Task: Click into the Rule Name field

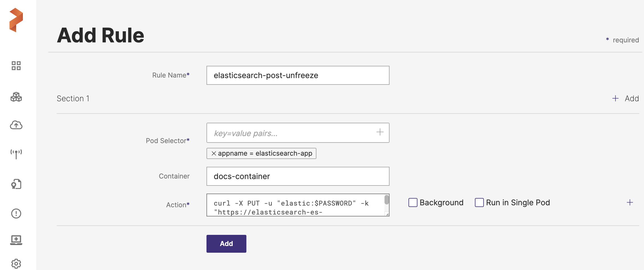Action: pyautogui.click(x=298, y=75)
